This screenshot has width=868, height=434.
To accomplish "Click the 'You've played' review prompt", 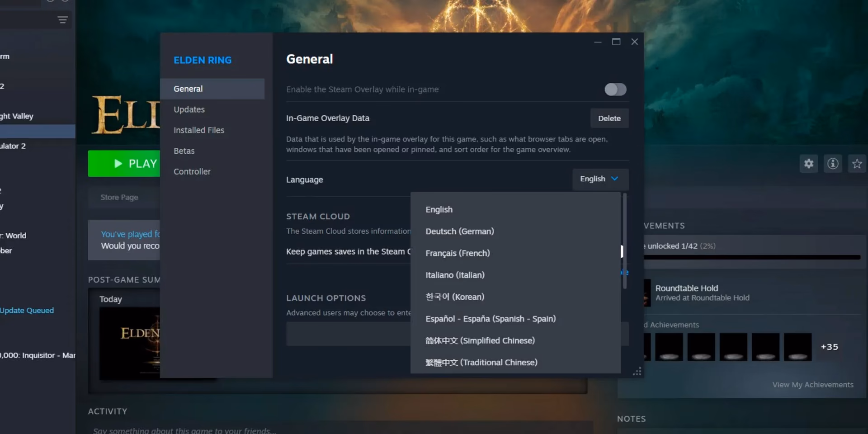I will coord(124,240).
